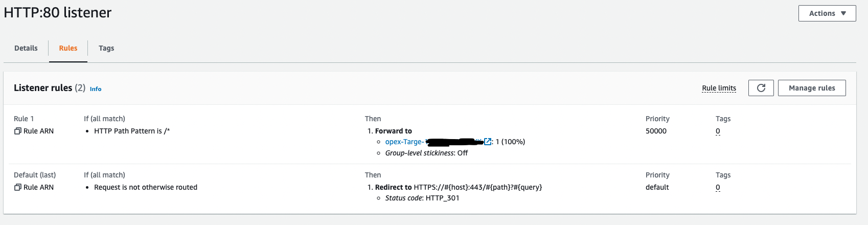Click the external link icon beside target group
The height and width of the screenshot is (225, 868).
pyautogui.click(x=488, y=142)
